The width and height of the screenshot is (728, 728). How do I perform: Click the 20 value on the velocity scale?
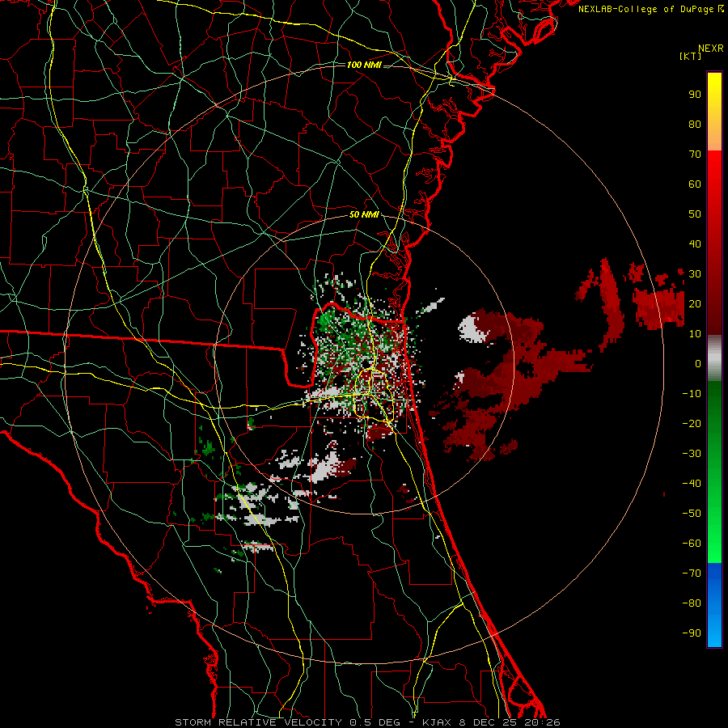[x=695, y=303]
